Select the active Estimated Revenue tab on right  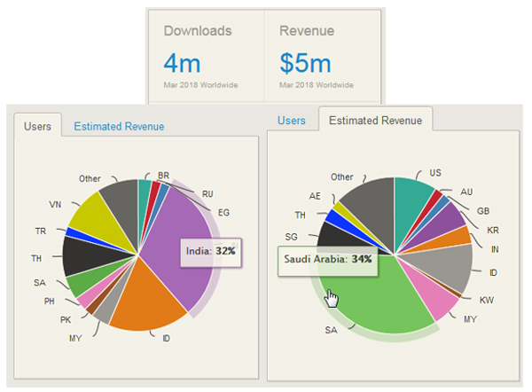(375, 120)
